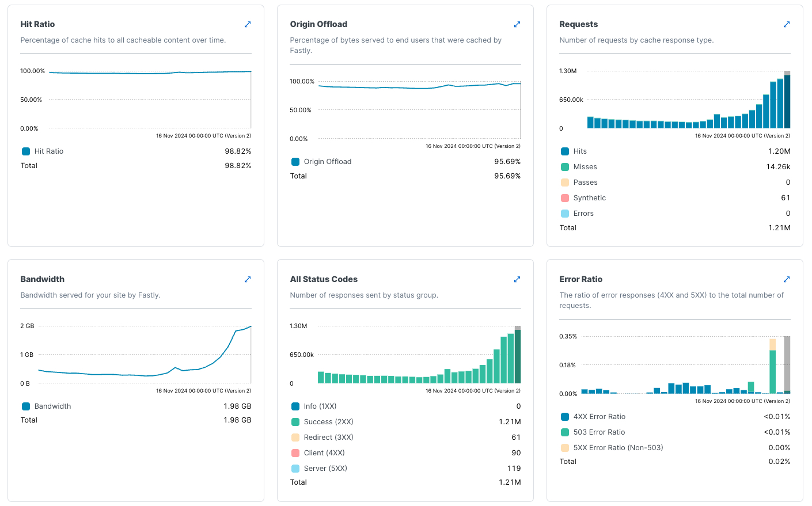Click the tallest bar in Requests chart
Image resolution: width=812 pixels, height=506 pixels.
(x=787, y=101)
